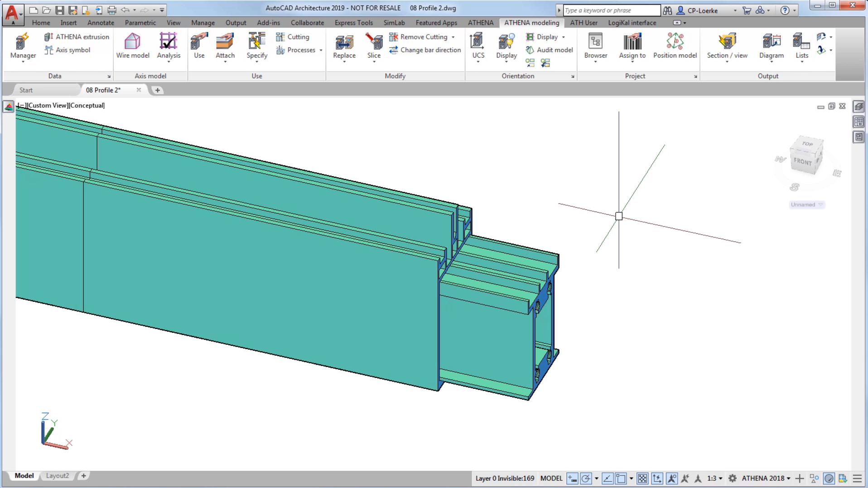Switch to the ATHENA ribbon tab
The height and width of the screenshot is (488, 868).
pyautogui.click(x=480, y=23)
